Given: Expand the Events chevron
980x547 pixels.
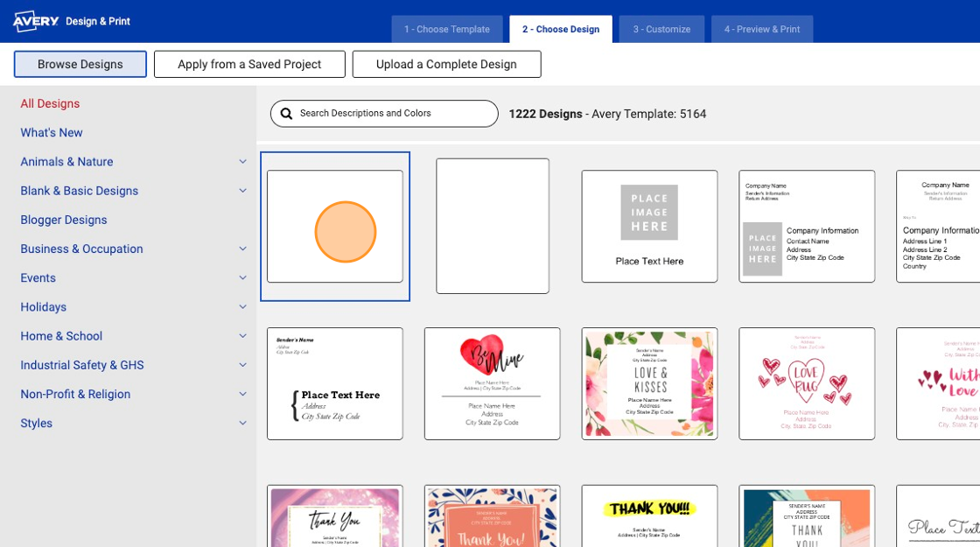Looking at the screenshot, I should coord(242,277).
